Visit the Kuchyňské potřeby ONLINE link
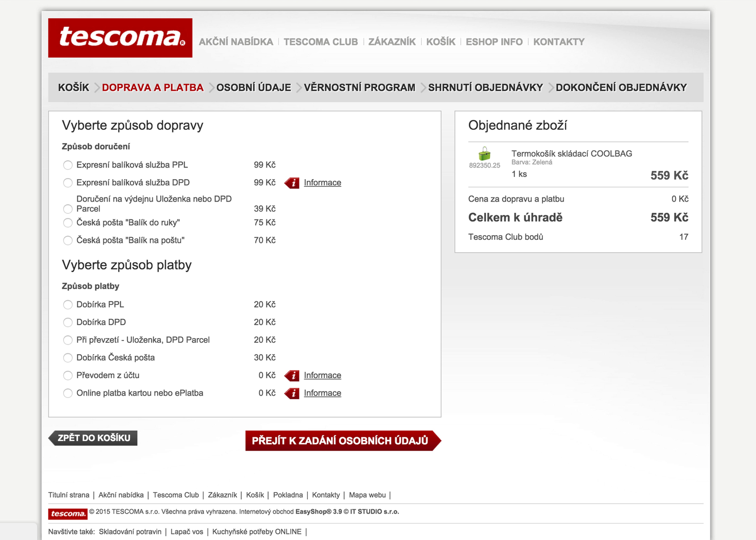This screenshot has height=540, width=756. tap(257, 532)
